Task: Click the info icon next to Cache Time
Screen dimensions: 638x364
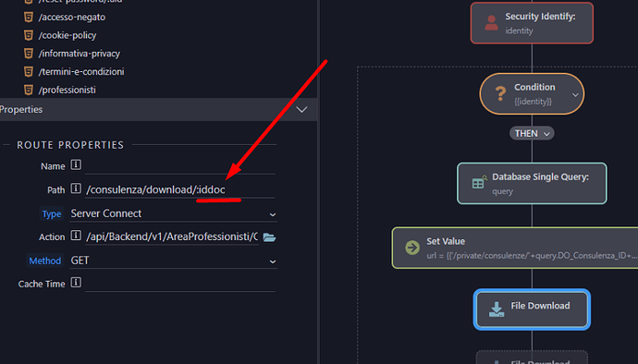Action: (x=76, y=283)
